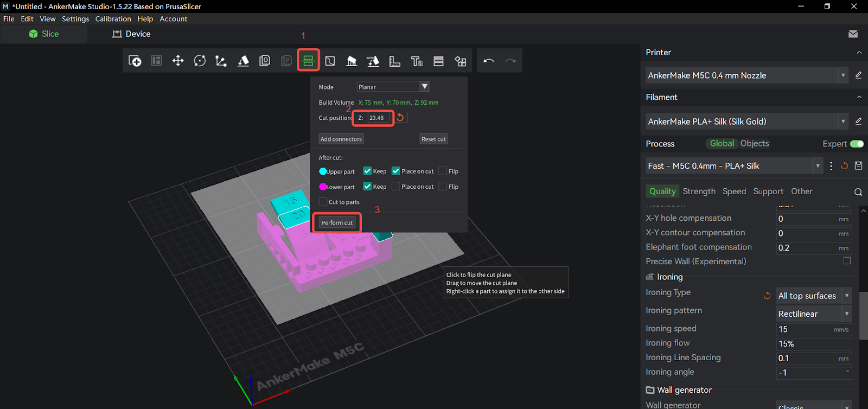Click the Assemble shapes icon
Screen dimensions: 868x409
461,61
